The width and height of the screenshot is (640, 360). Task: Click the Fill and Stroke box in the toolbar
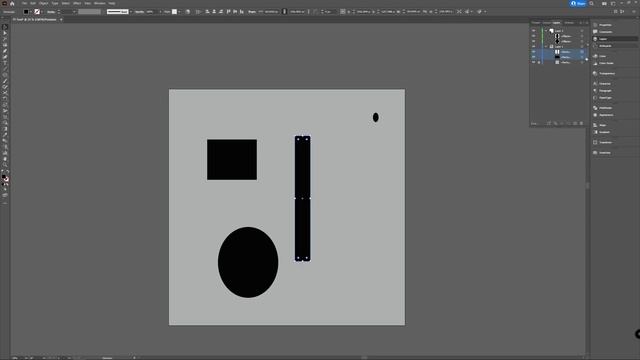coord(5,178)
